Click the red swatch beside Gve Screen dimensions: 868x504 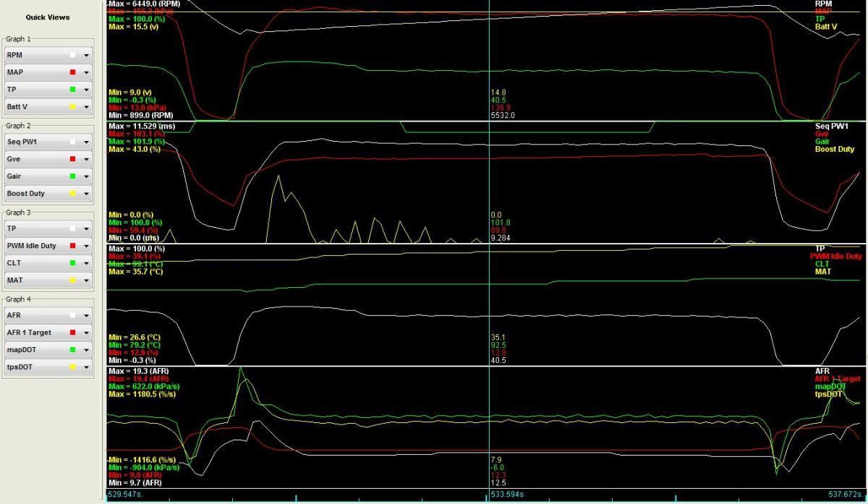point(73,159)
